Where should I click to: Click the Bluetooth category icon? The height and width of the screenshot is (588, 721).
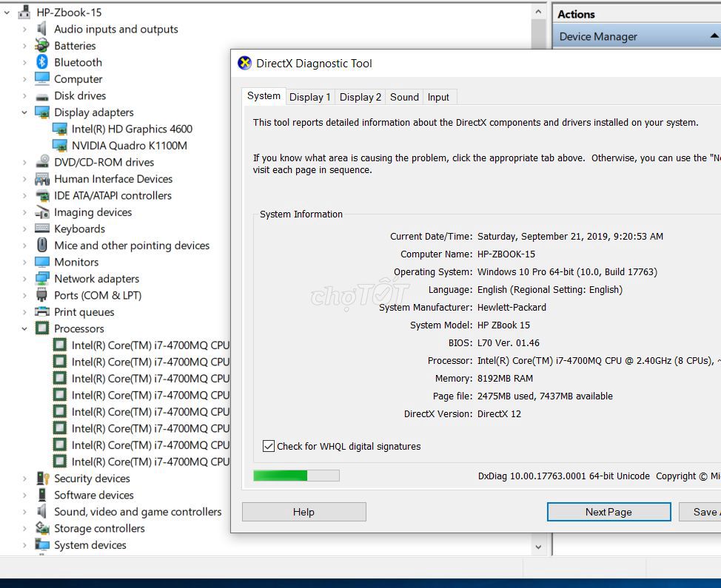(42, 62)
